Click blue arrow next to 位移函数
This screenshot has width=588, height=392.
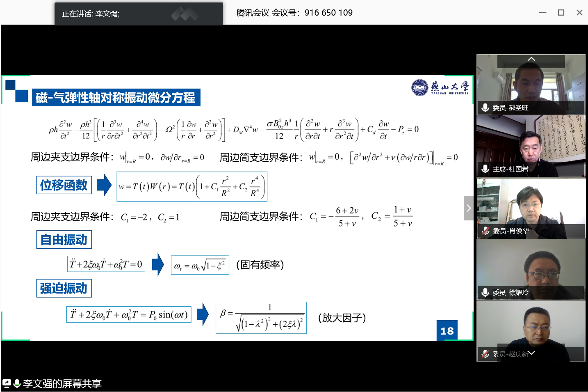tap(104, 185)
